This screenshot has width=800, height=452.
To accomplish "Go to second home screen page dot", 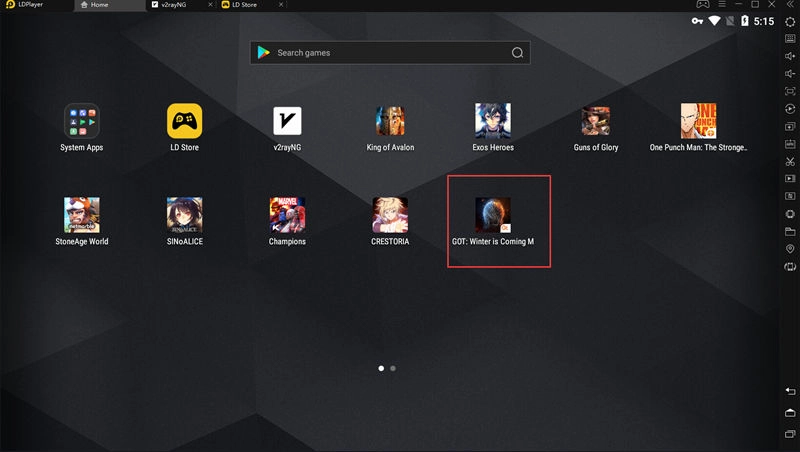I will tap(393, 368).
